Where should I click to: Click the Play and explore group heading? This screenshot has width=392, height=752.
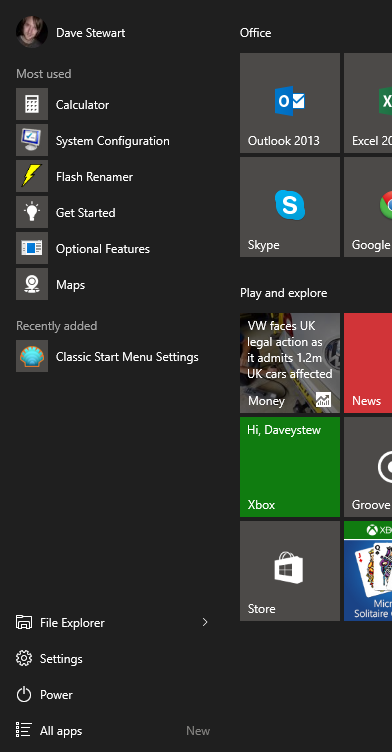[x=284, y=293]
